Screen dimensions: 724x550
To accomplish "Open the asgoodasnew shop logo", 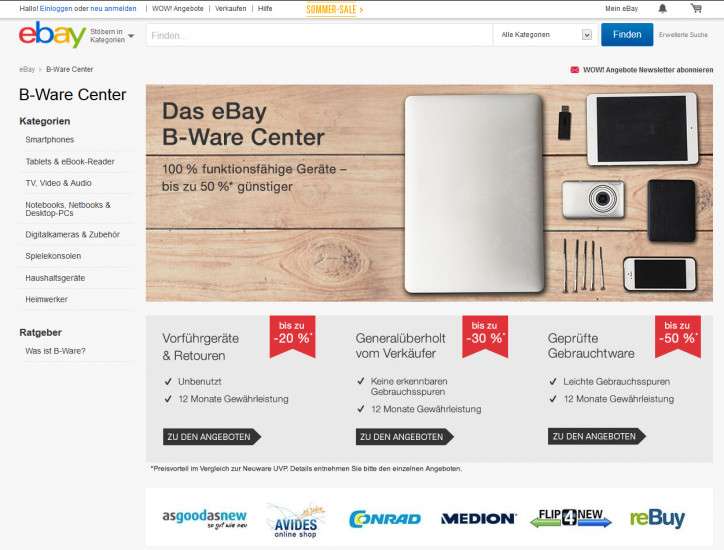I will tap(205, 519).
